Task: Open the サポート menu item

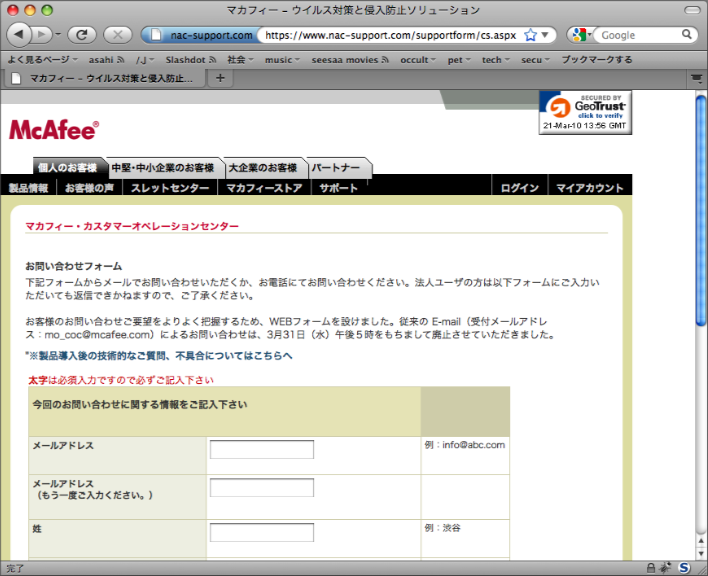Action: [x=339, y=188]
